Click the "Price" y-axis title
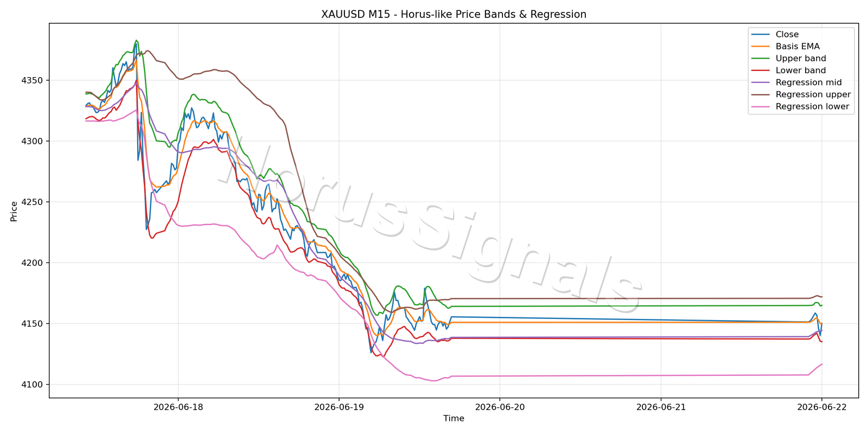Screen dimensions: 868x434 (x=14, y=211)
